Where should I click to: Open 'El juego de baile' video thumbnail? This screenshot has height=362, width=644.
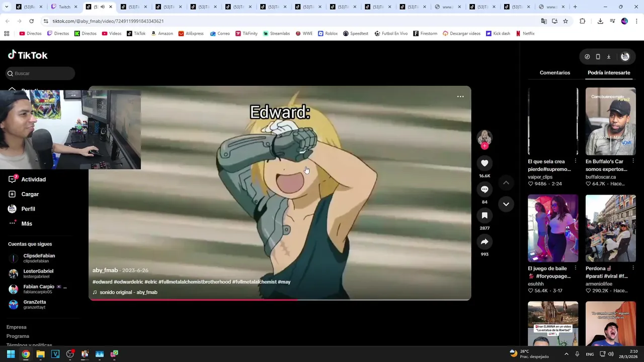pos(553,228)
